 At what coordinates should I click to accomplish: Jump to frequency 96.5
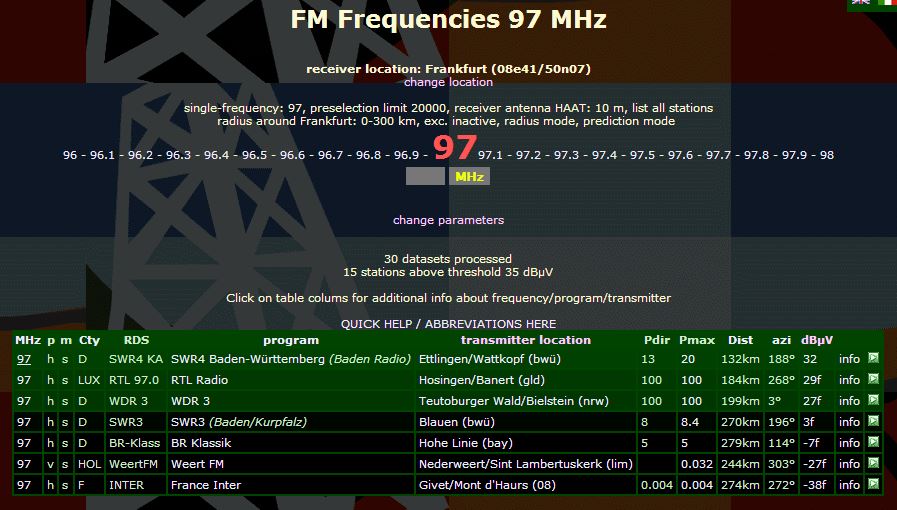coord(255,155)
